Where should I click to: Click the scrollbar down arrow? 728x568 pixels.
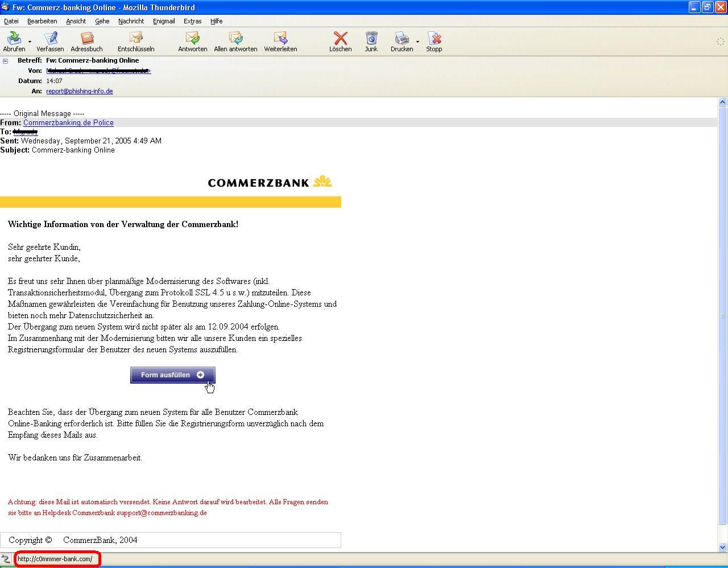[x=723, y=548]
